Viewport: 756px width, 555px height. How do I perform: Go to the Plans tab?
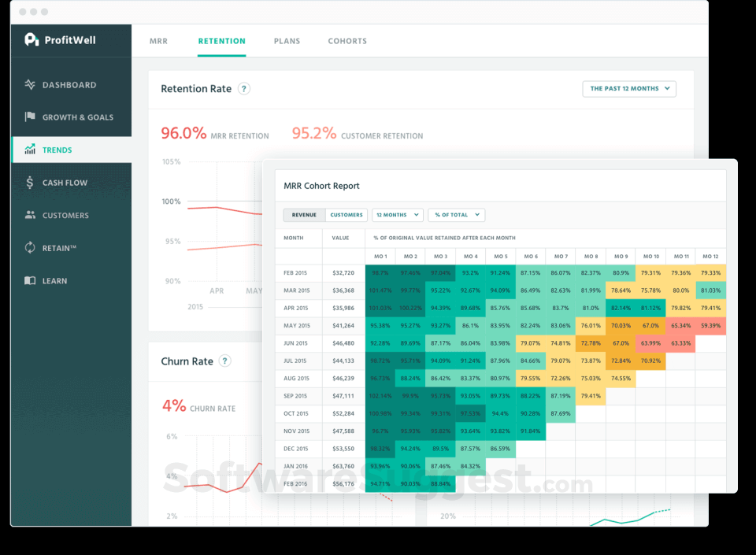287,41
